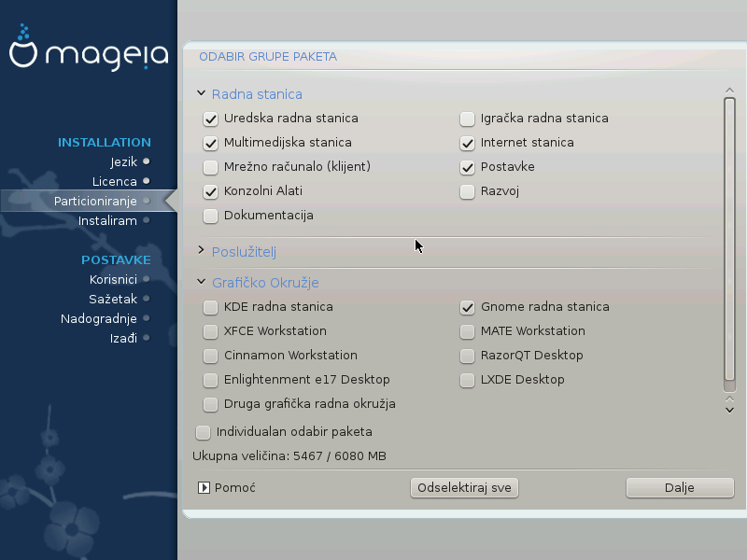
Task: Check MATE Workstation
Action: click(467, 331)
